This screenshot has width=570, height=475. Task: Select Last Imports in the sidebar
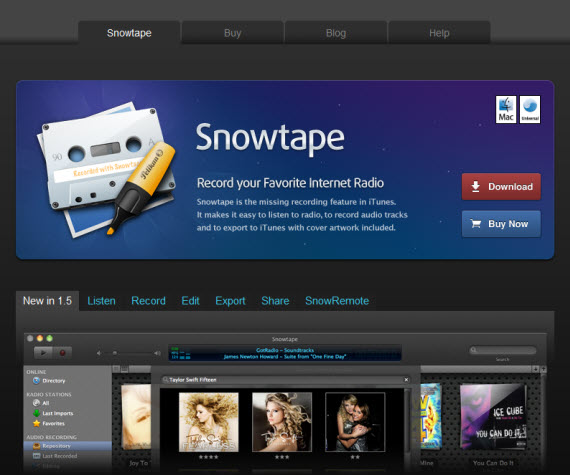coord(53,413)
